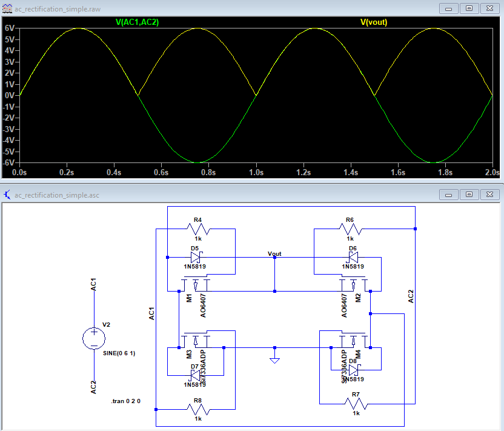Click the V(vout) trace label

(374, 22)
